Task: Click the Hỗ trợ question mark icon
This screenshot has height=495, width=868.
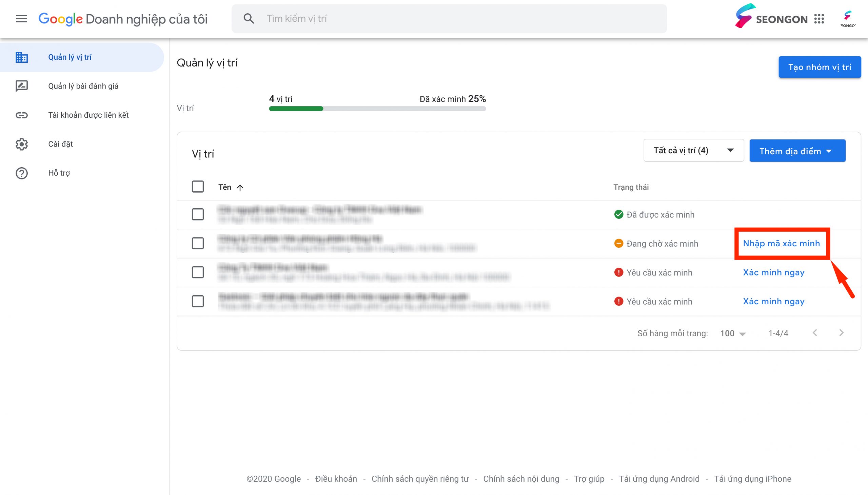Action: pos(22,173)
